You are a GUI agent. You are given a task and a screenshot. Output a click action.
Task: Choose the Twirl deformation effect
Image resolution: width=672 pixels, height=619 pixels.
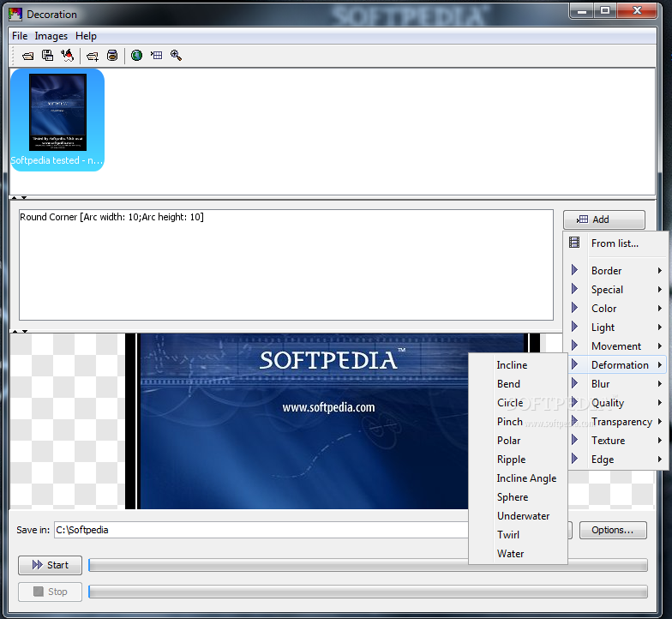pyautogui.click(x=518, y=535)
